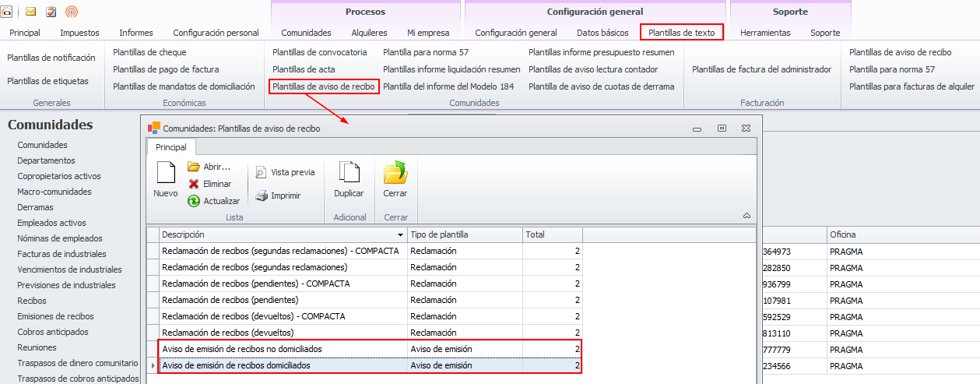Open Plantillas de etiquetas
This screenshot has height=384, width=980.
tap(47, 81)
